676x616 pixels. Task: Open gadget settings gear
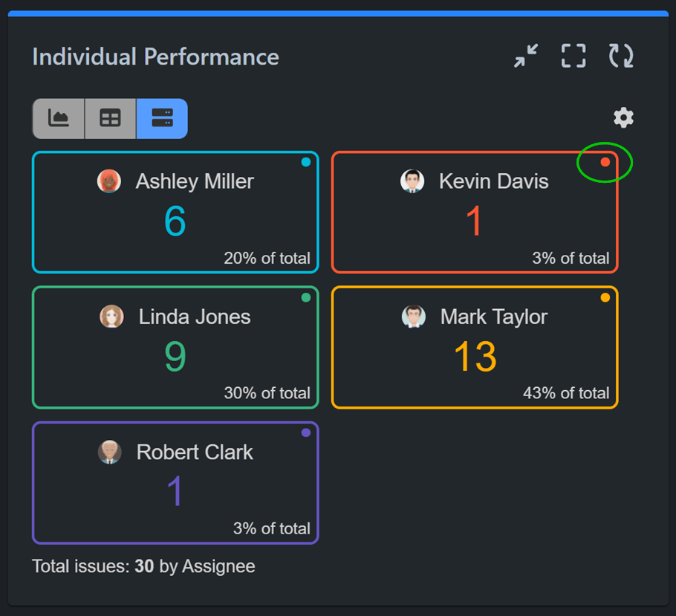tap(623, 117)
